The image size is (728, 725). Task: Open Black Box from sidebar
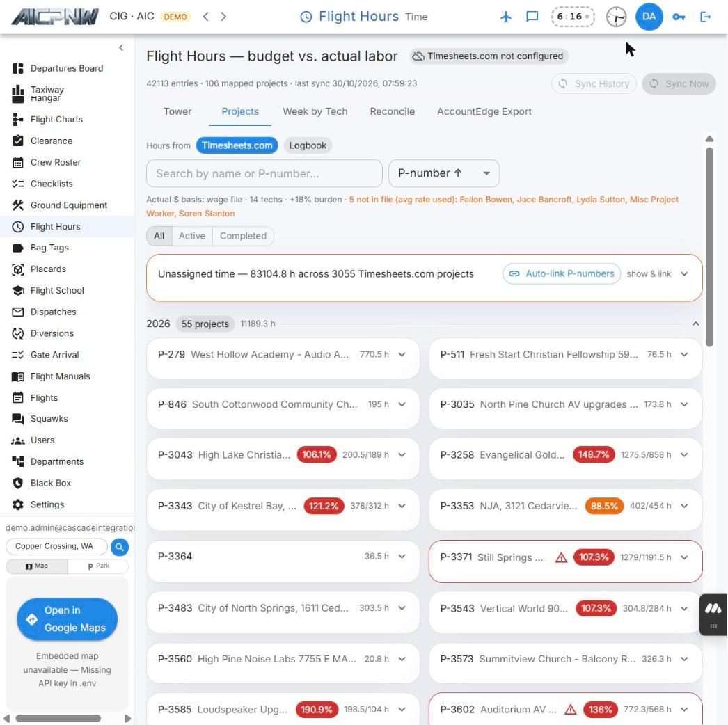[51, 483]
